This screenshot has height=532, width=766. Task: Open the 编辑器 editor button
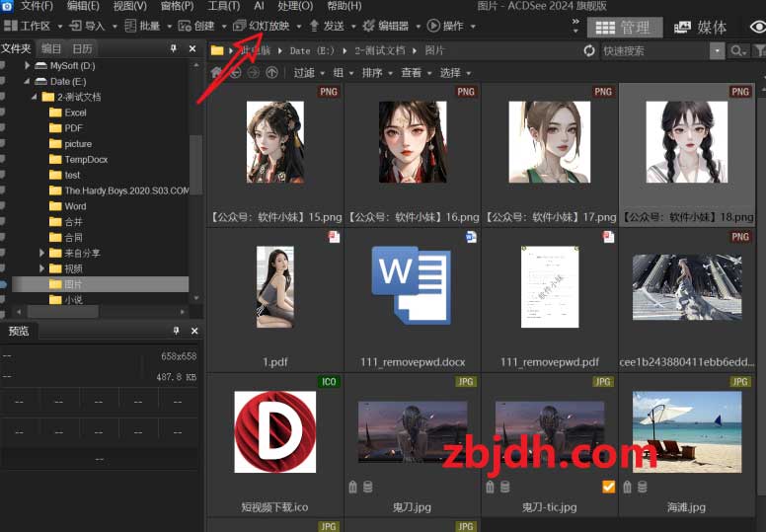click(x=392, y=26)
